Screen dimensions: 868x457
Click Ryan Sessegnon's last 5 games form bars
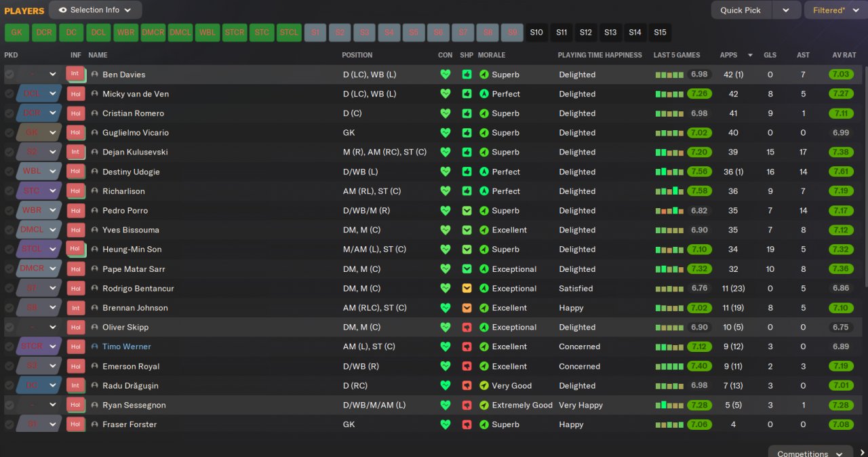[669, 405]
